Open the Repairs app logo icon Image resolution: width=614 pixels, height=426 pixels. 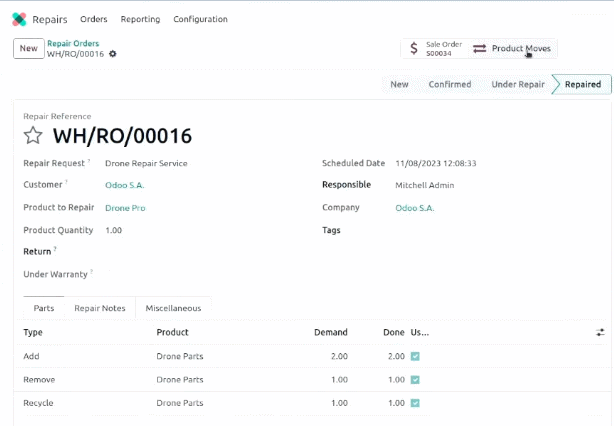click(19, 19)
